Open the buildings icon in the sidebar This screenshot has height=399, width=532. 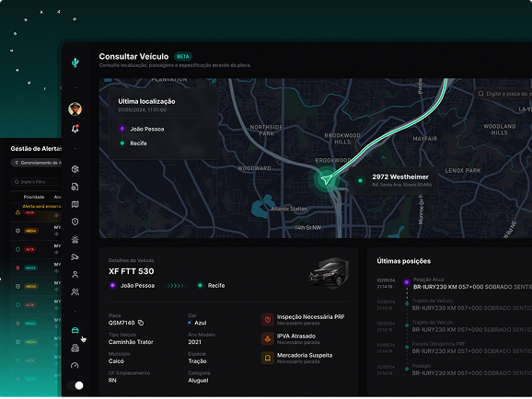click(x=75, y=348)
